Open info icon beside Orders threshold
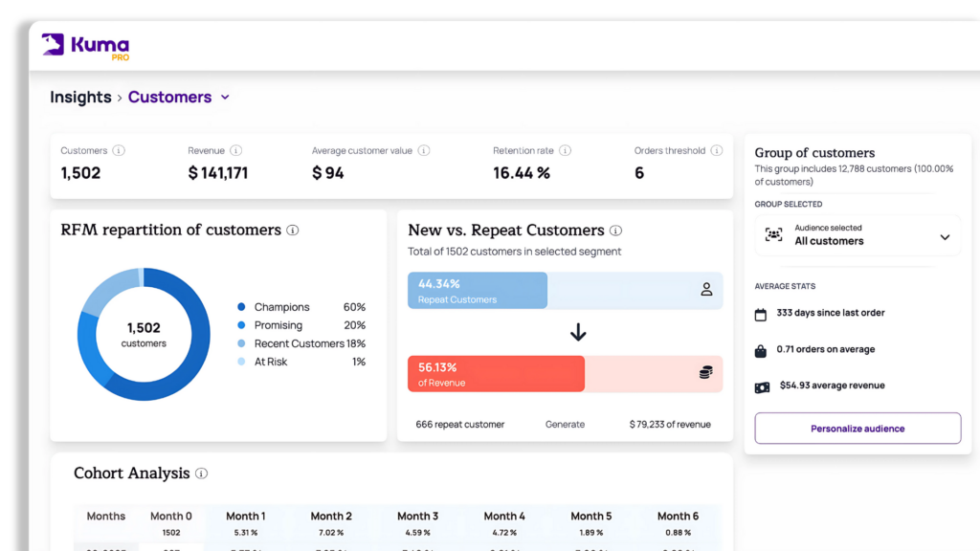The image size is (980, 551). click(717, 150)
